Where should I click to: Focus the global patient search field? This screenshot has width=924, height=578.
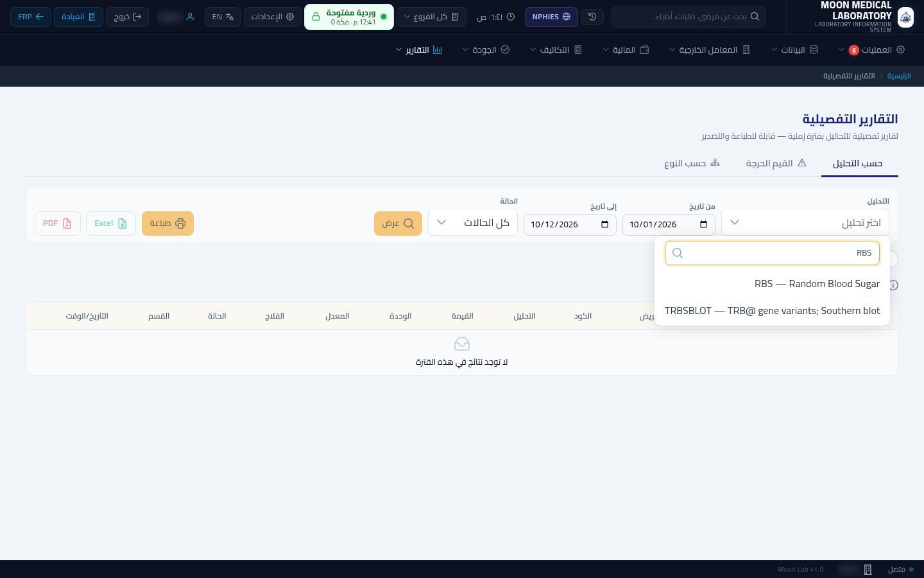click(688, 17)
